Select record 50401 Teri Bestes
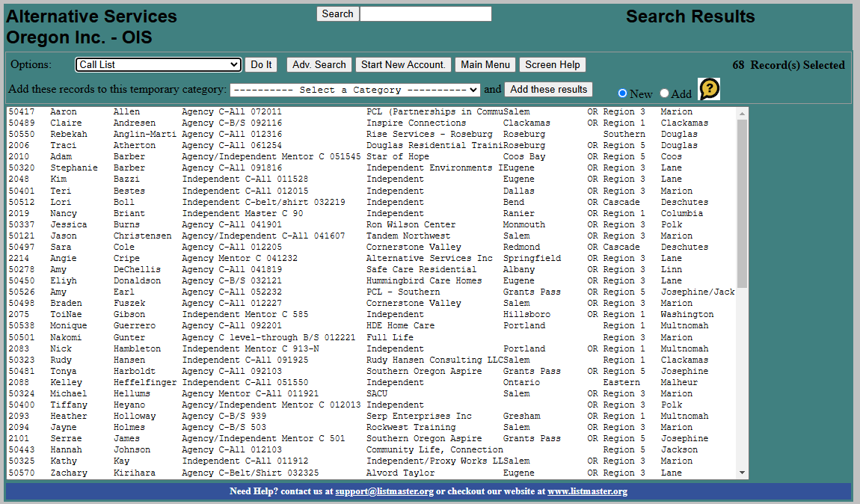The width and height of the screenshot is (860, 504). point(372,191)
